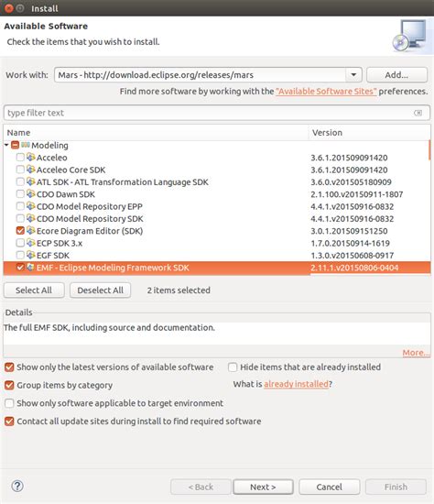434x504 pixels.
Task: Click the clear filter text icon
Action: (418, 113)
